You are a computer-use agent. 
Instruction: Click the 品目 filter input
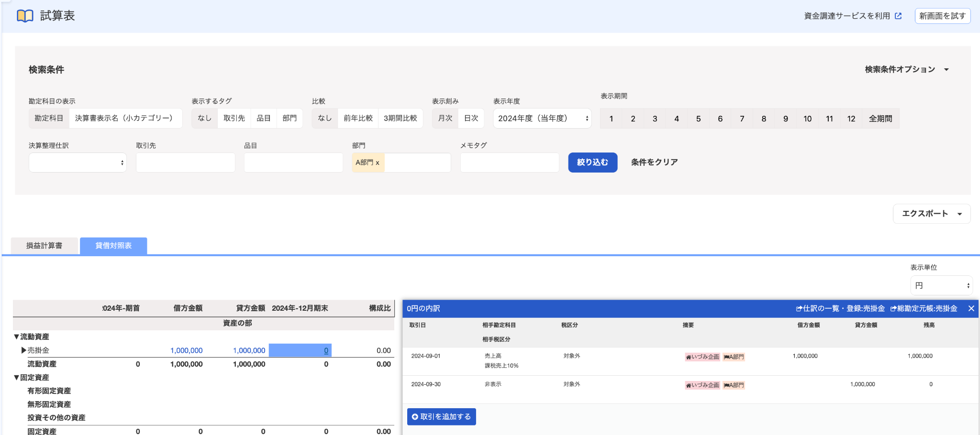pos(293,163)
